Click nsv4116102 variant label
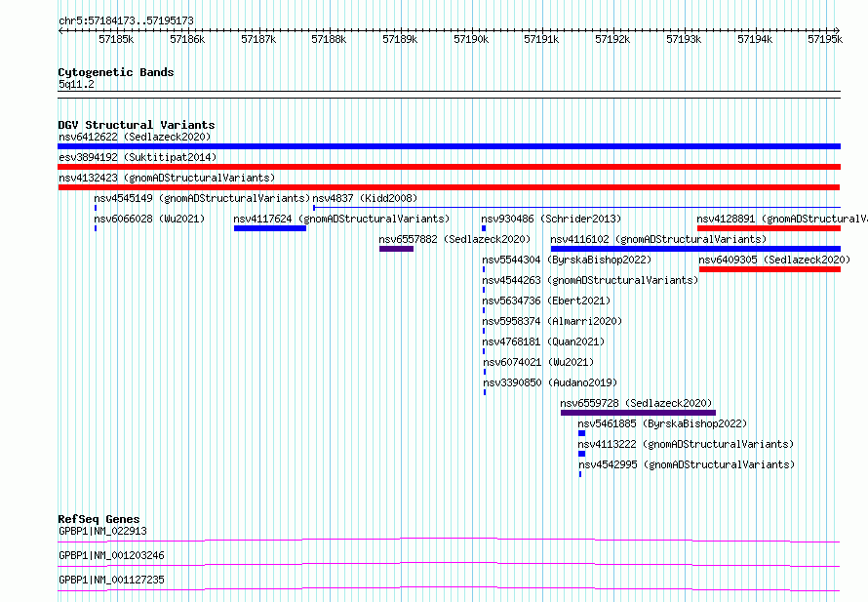This screenshot has width=868, height=602. [x=658, y=239]
